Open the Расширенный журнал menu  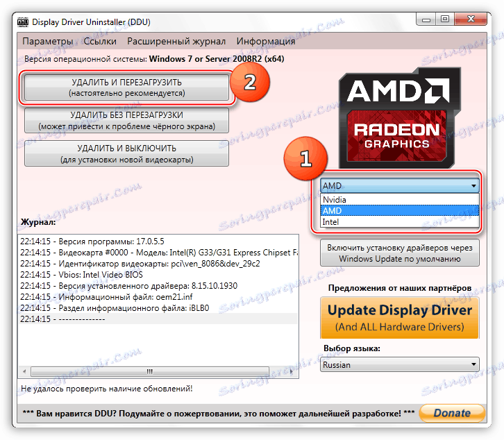tap(176, 41)
